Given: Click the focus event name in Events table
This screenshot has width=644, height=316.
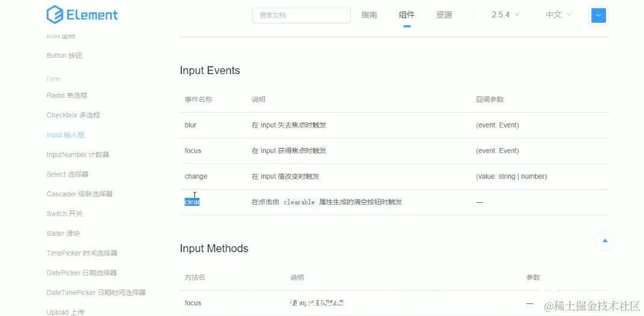Looking at the screenshot, I should 193,150.
